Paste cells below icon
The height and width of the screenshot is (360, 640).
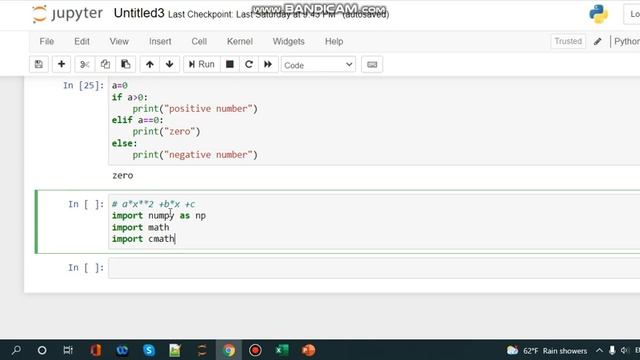(x=126, y=64)
